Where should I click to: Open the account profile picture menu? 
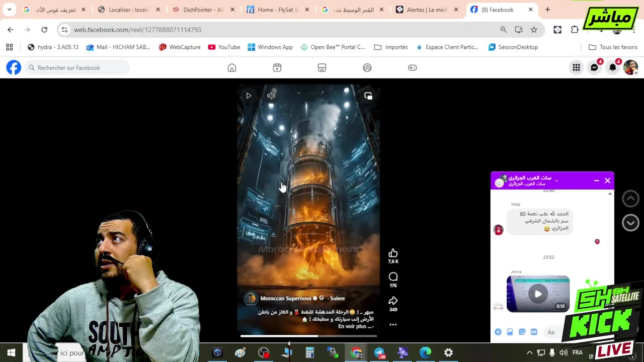pos(630,68)
